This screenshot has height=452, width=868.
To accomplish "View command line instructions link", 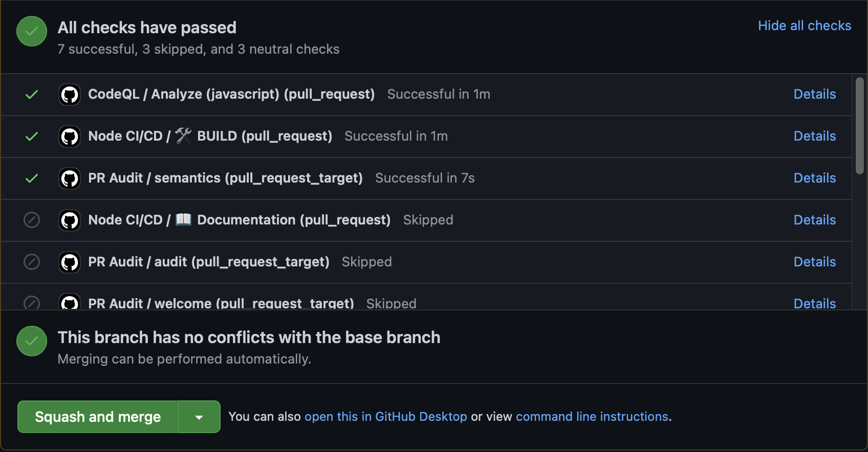I will pyautogui.click(x=592, y=417).
